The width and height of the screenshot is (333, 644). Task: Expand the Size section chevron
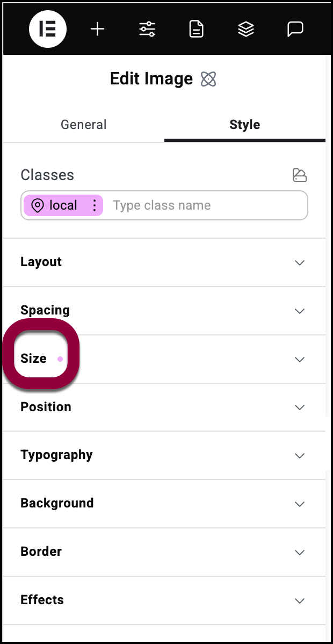pyautogui.click(x=300, y=360)
